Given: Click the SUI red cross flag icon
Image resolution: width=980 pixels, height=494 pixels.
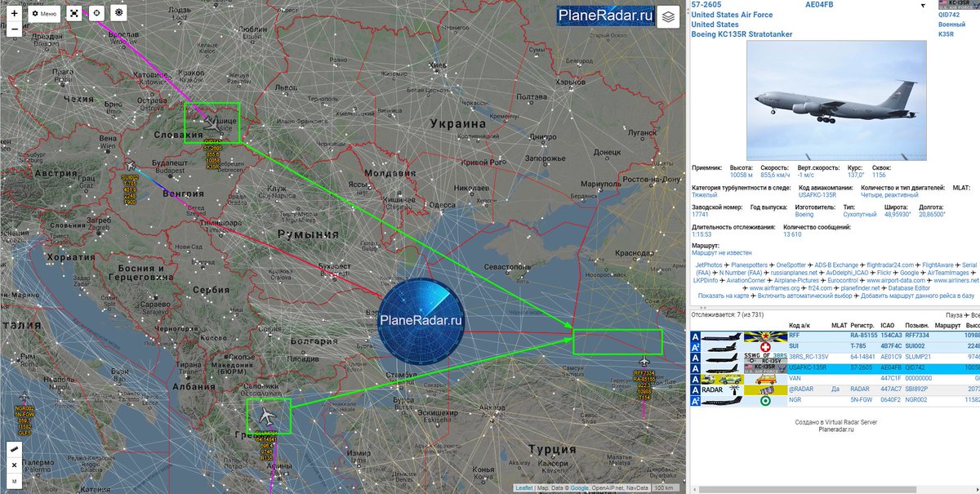Looking at the screenshot, I should (x=765, y=347).
